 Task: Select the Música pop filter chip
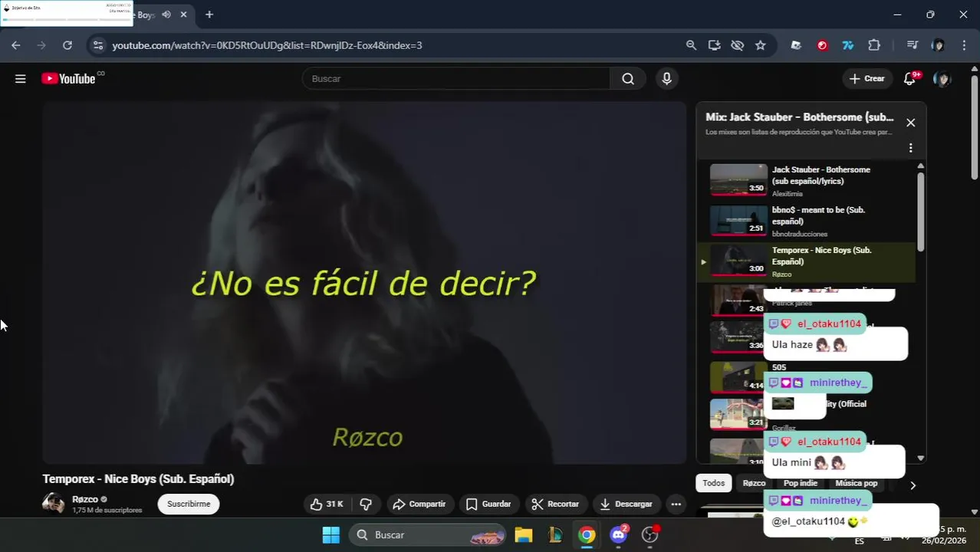856,483
